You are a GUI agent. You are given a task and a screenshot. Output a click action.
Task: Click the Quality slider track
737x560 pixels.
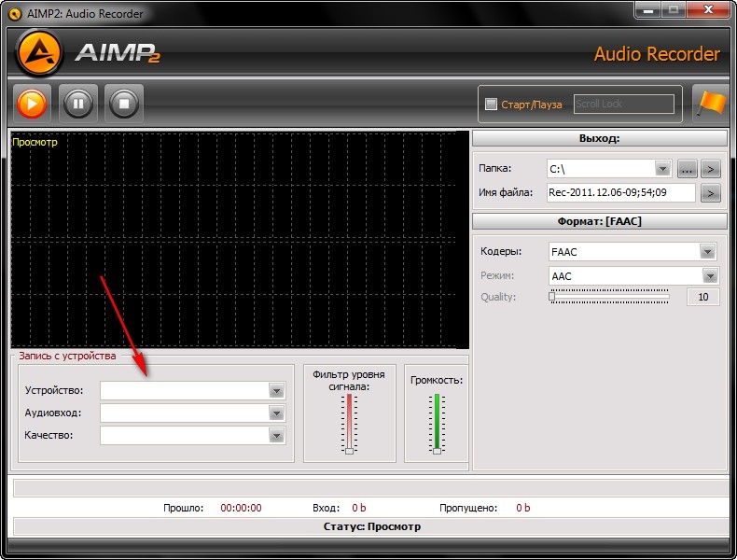click(609, 297)
